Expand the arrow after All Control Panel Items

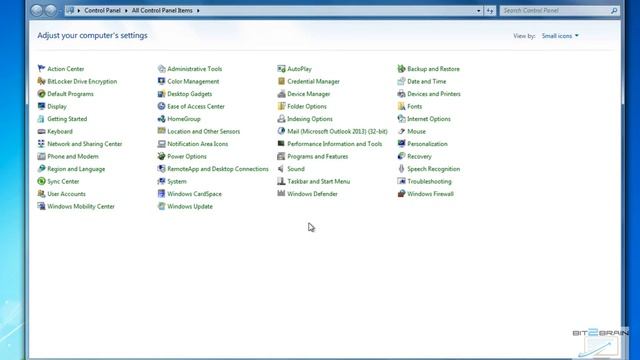pyautogui.click(x=198, y=11)
